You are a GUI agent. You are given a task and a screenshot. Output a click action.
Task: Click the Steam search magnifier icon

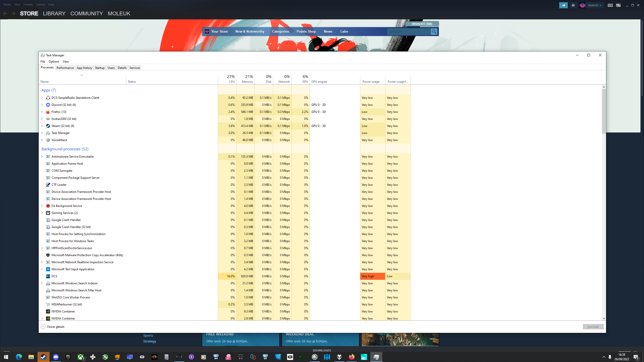[434, 31]
